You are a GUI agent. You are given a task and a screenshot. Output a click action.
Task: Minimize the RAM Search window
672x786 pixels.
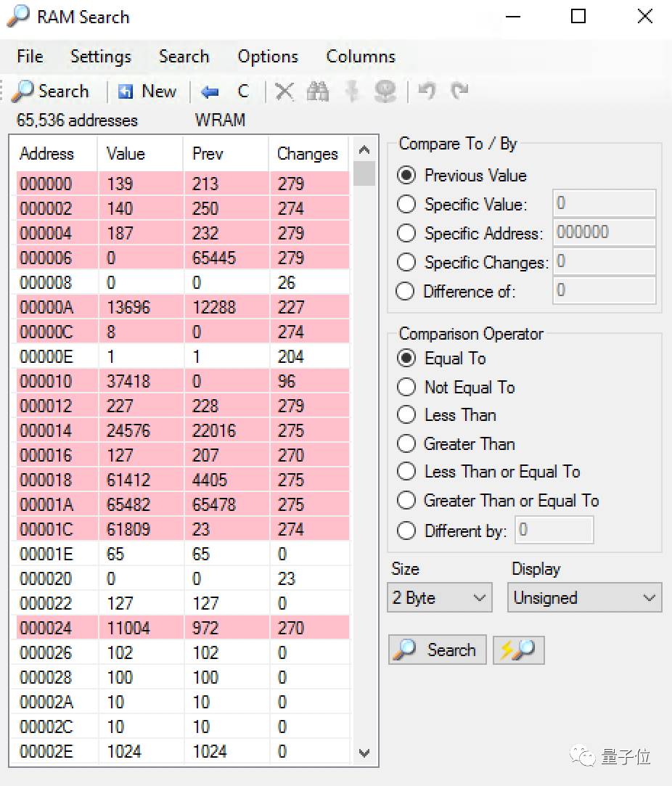[x=512, y=17]
